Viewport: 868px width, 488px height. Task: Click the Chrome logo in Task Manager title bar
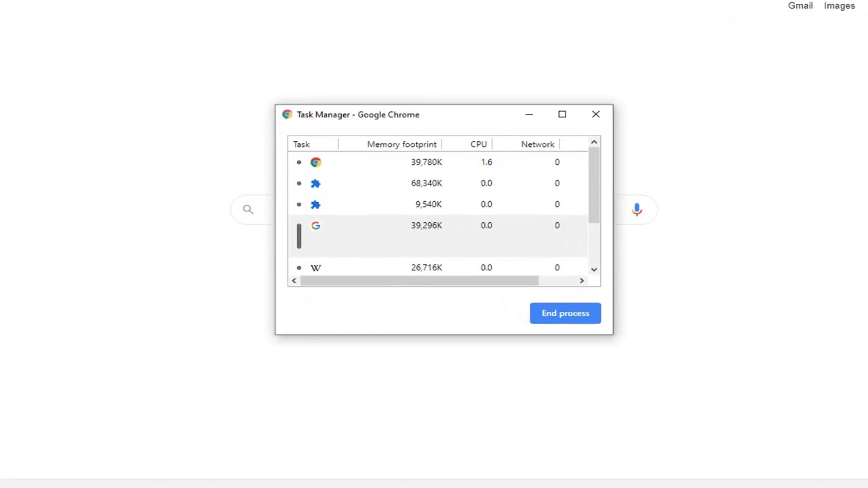(287, 115)
